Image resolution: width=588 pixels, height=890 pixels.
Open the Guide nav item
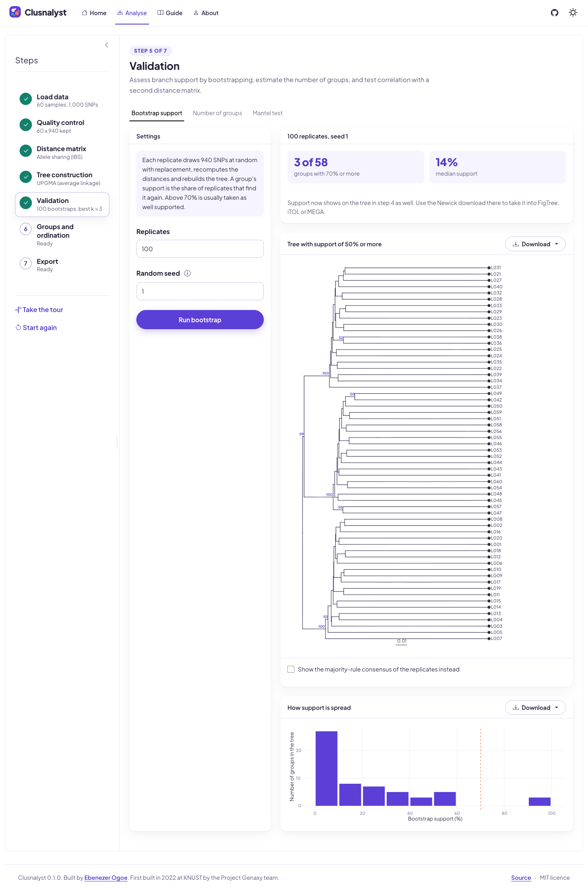coord(170,13)
